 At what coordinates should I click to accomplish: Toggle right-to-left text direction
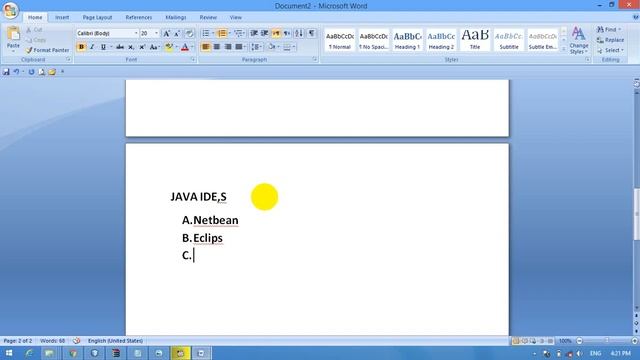[287, 33]
